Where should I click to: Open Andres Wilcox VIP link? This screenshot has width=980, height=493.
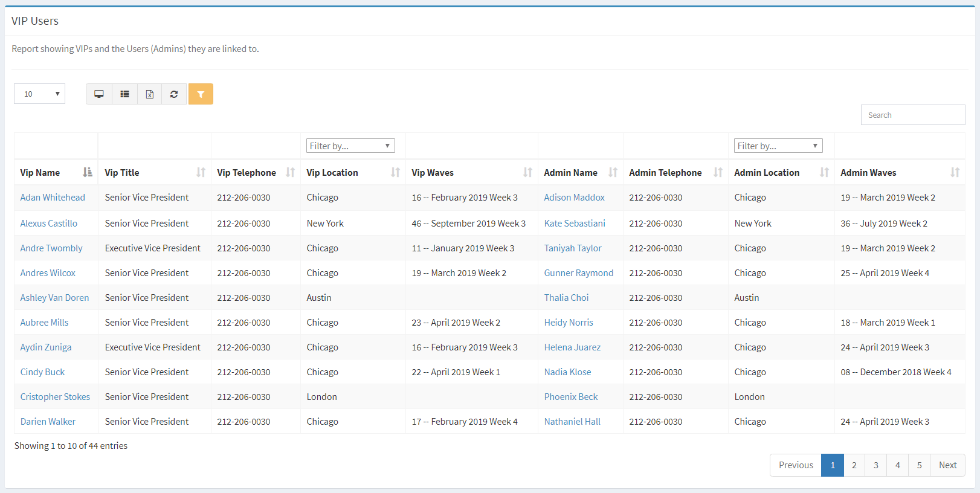click(x=48, y=273)
